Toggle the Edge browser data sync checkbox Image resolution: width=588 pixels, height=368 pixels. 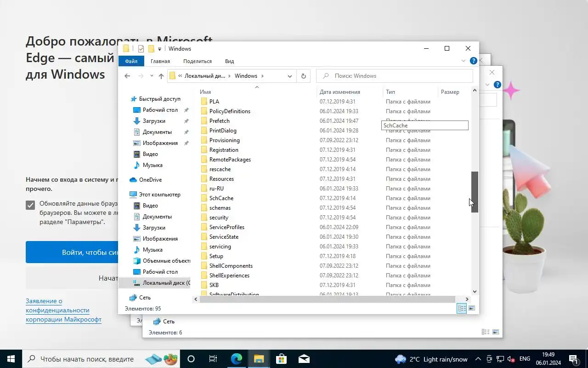pyautogui.click(x=30, y=205)
